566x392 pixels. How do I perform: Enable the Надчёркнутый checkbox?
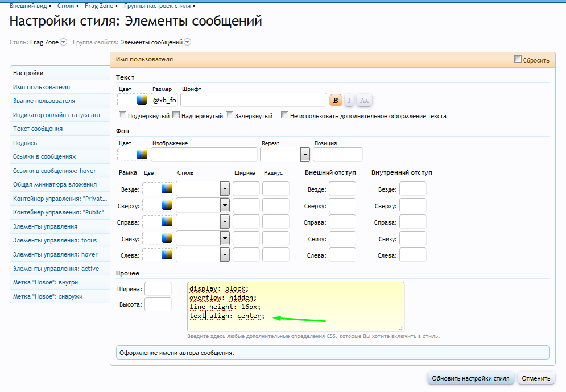pyautogui.click(x=176, y=115)
